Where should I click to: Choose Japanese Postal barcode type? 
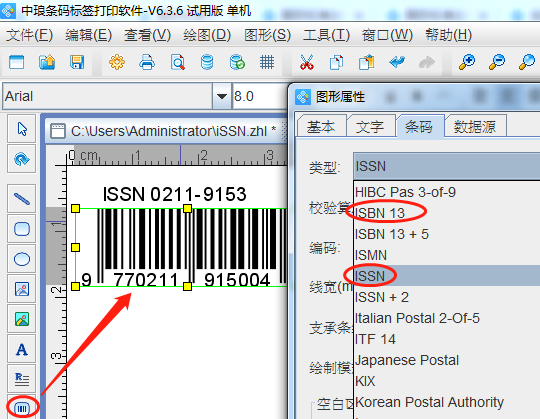(447, 360)
